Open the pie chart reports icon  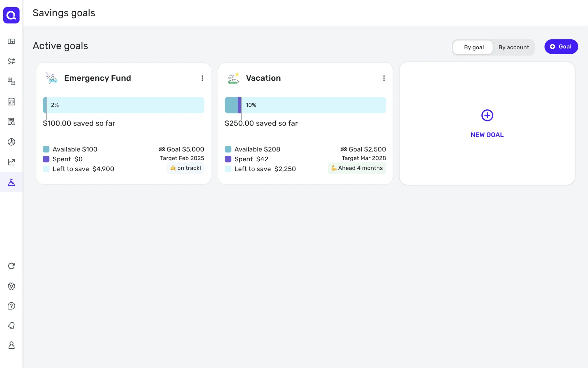[11, 142]
